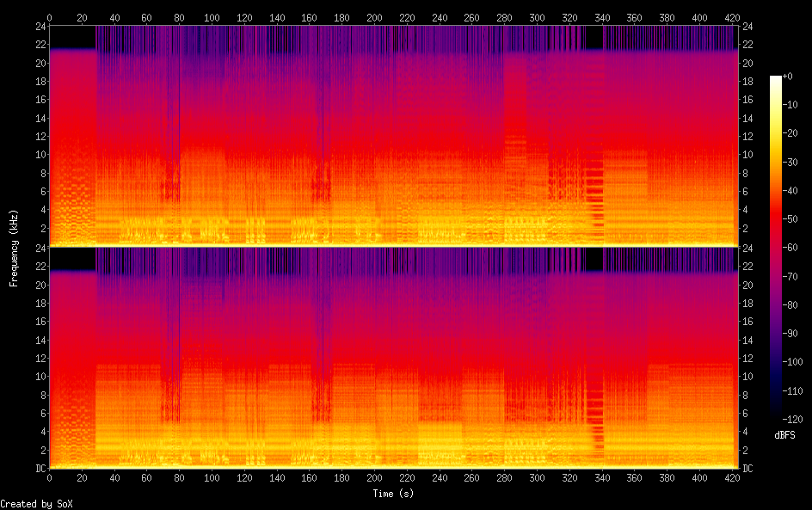Click the "DC" label at bottom right
Screen dimensions: 812x510
pyautogui.click(x=747, y=469)
